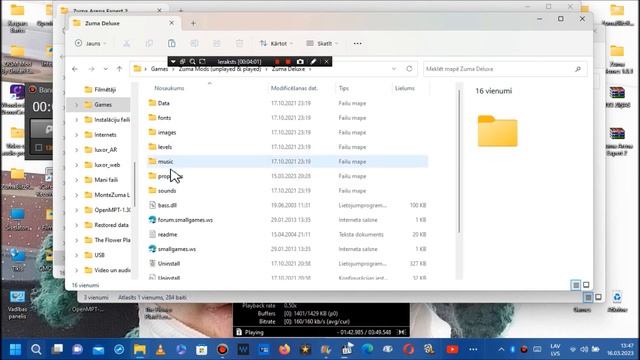This screenshot has width=640, height=360.
Task: Click the Copy toolbar icon
Action: tap(149, 43)
